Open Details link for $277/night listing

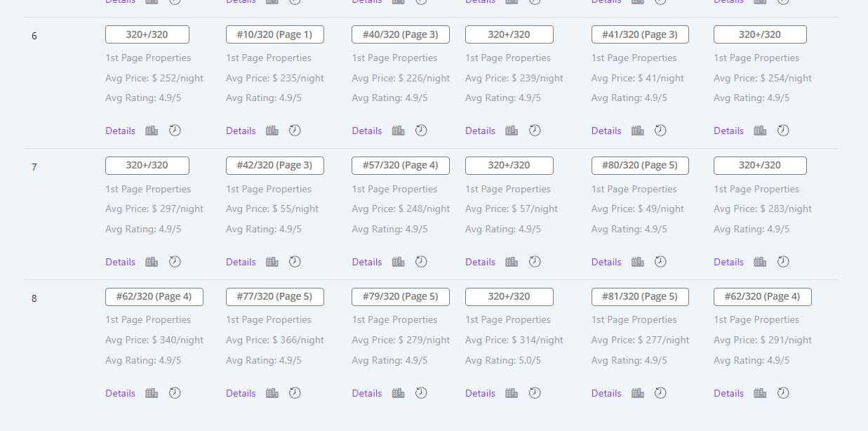[x=606, y=393]
